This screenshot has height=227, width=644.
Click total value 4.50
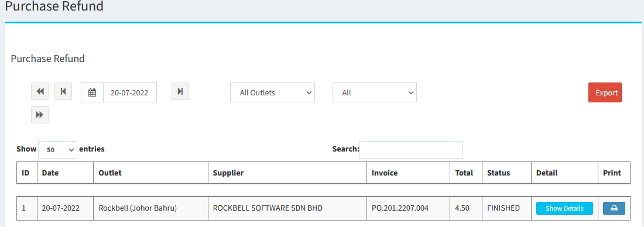click(466, 208)
